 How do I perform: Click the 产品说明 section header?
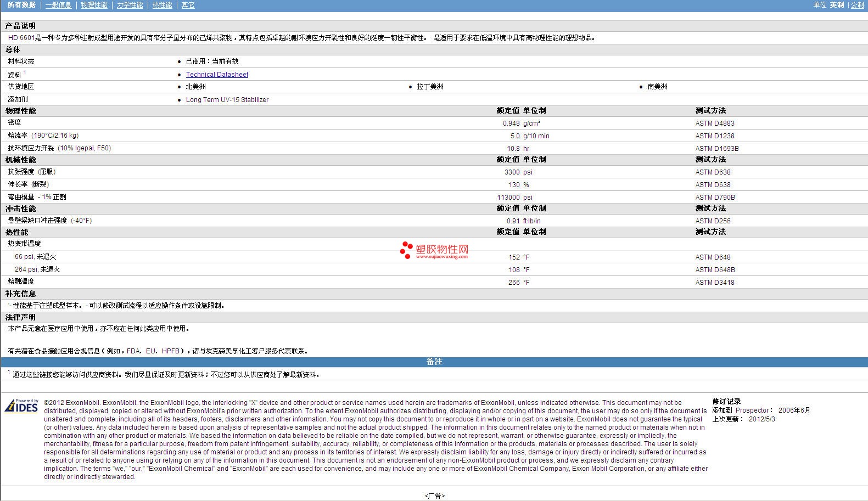click(20, 26)
